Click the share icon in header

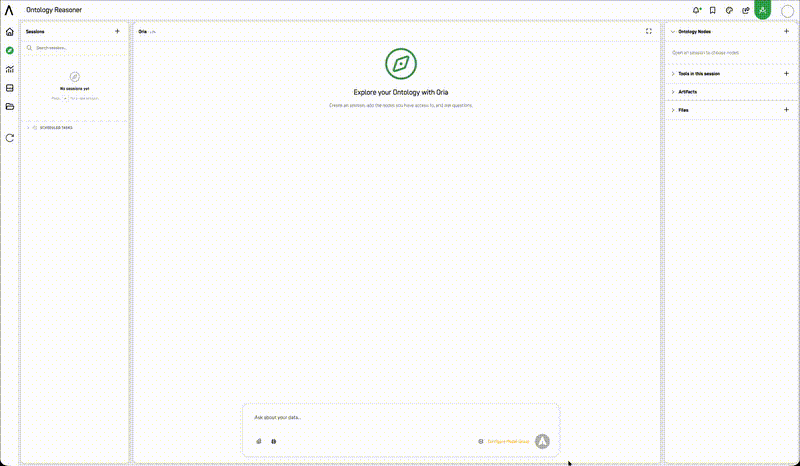pyautogui.click(x=745, y=10)
